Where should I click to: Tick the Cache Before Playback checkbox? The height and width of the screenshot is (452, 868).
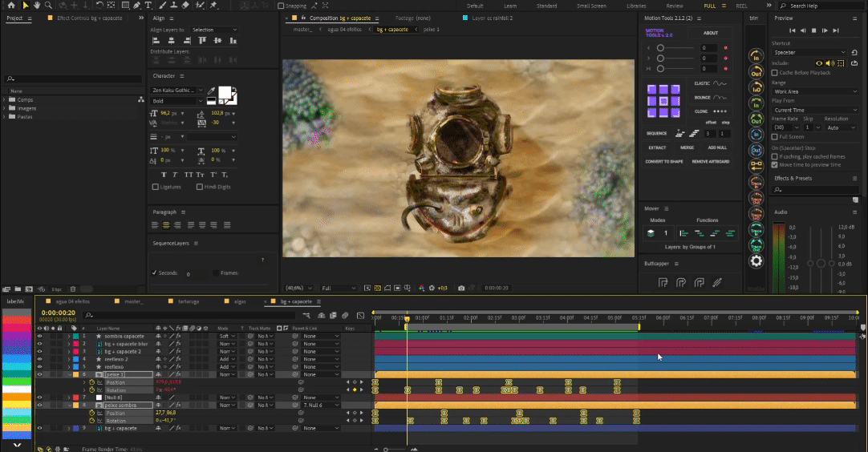click(774, 72)
